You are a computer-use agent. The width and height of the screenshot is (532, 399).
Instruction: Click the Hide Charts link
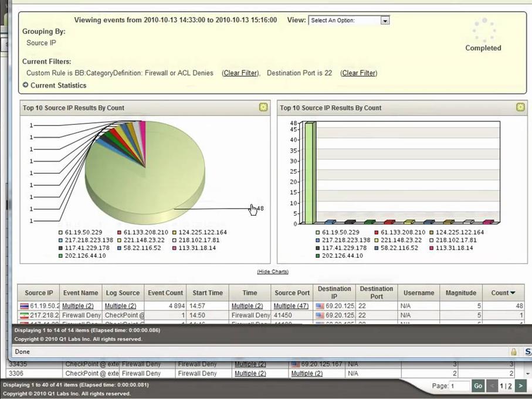tap(273, 271)
